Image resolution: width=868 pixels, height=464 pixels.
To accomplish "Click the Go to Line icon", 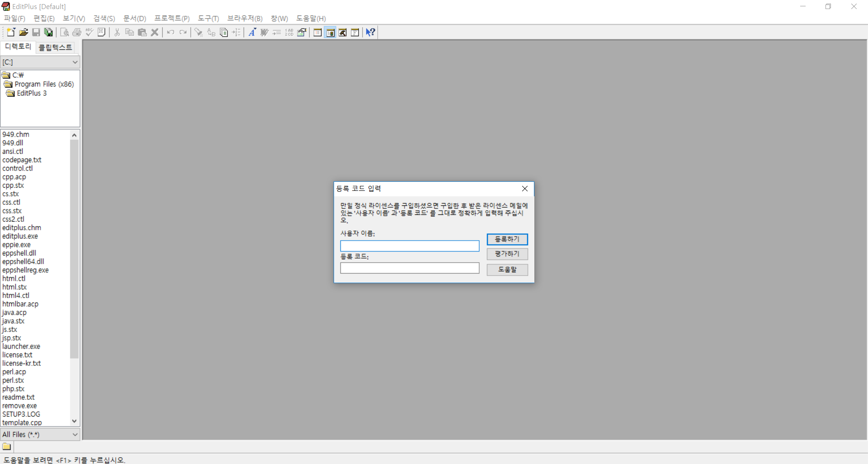I will pyautogui.click(x=236, y=32).
